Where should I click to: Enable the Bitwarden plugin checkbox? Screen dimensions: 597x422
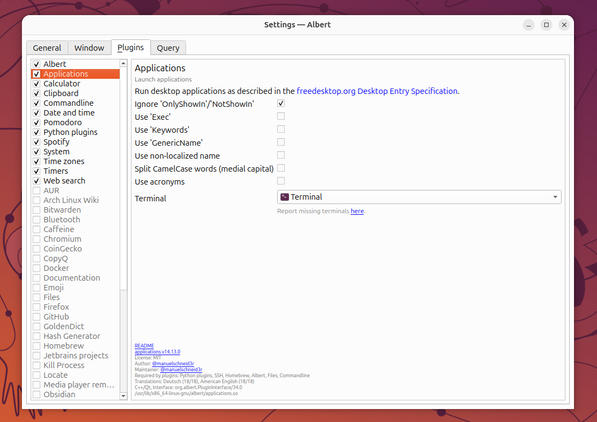click(x=37, y=210)
